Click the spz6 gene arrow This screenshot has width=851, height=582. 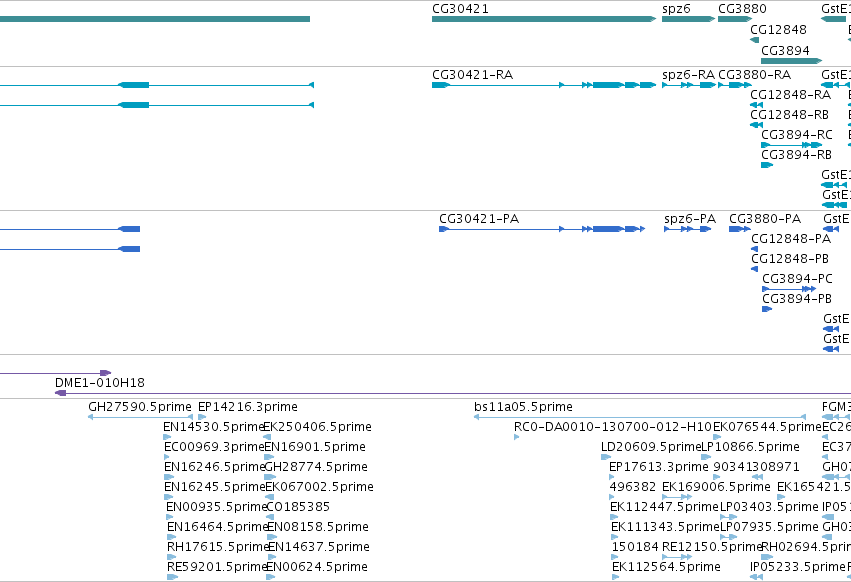tap(688, 19)
